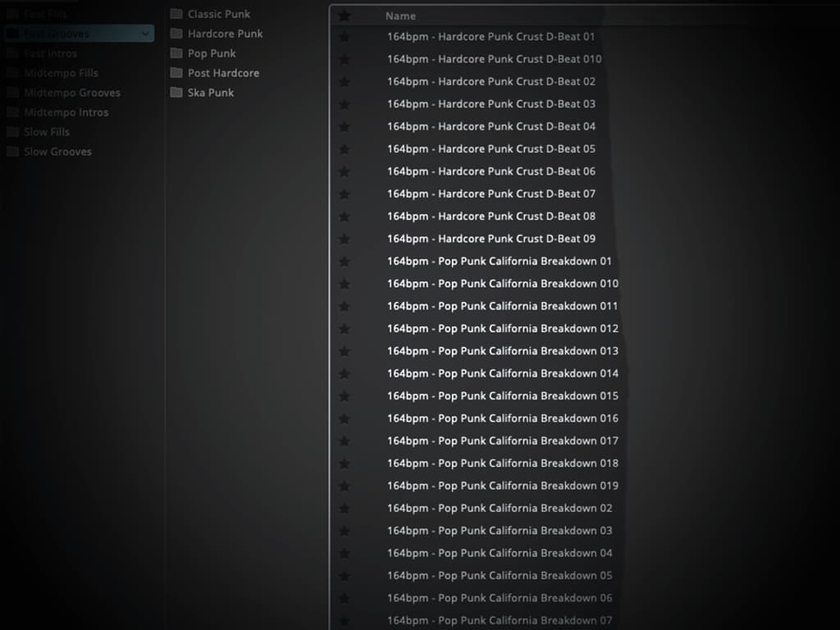Pick Pop Punk California Breakdown 02 groove
840x630 pixels.
point(499,509)
